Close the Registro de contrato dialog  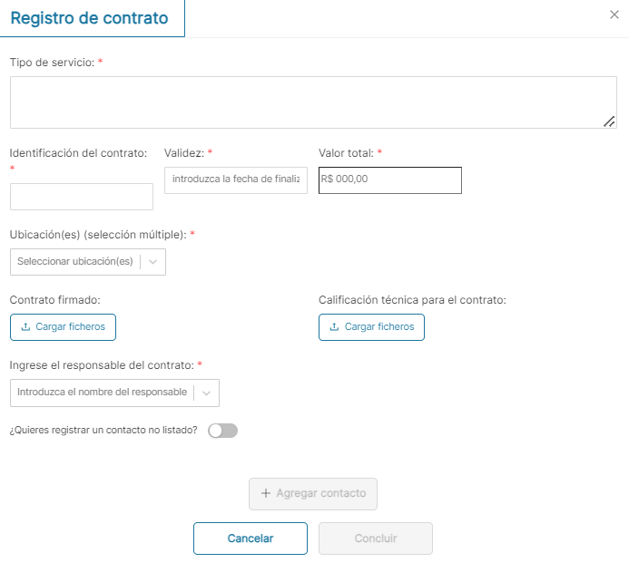pos(614,15)
